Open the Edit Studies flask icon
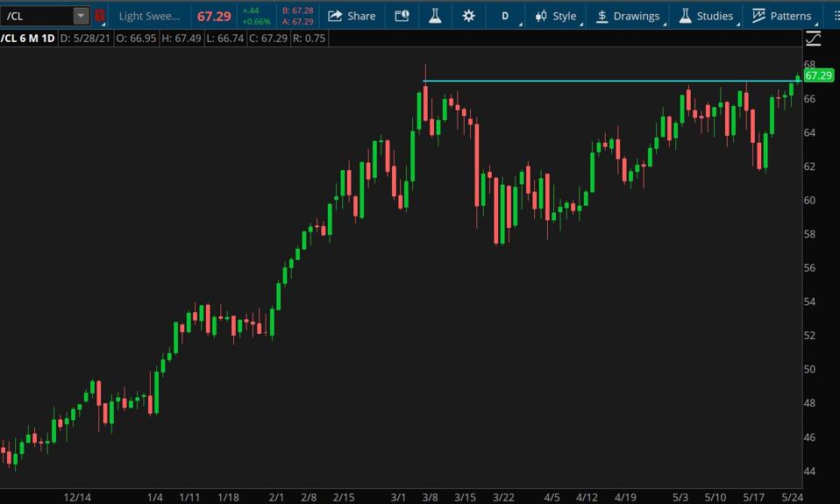The image size is (840, 504). click(x=434, y=16)
